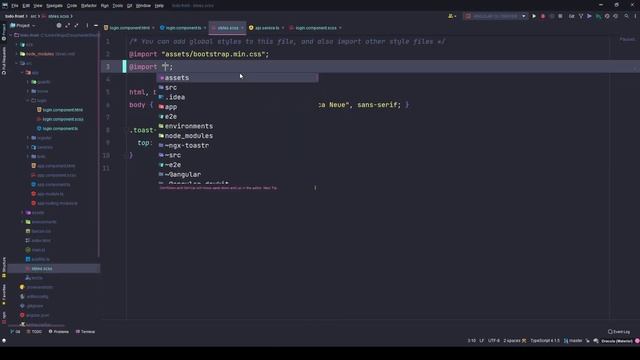Open the Help menu

[159, 6]
